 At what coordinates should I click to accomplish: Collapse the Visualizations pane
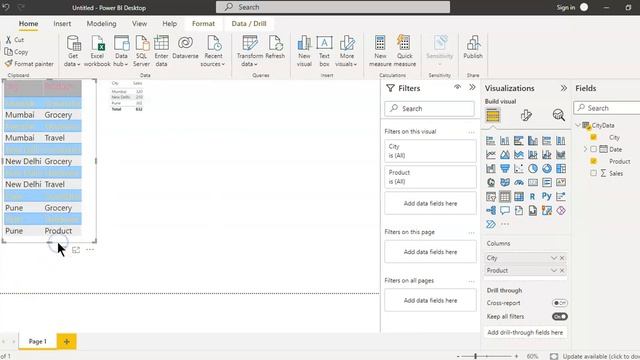pos(564,88)
